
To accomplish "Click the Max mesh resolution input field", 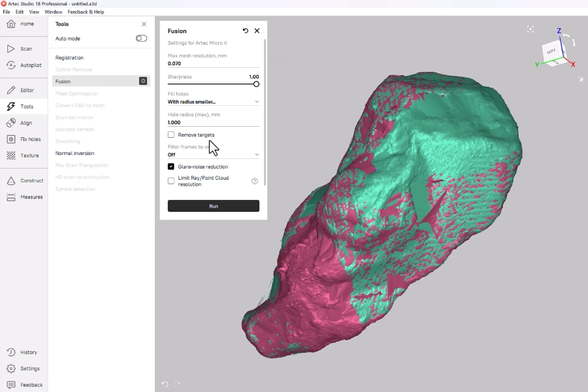I will click(x=213, y=63).
